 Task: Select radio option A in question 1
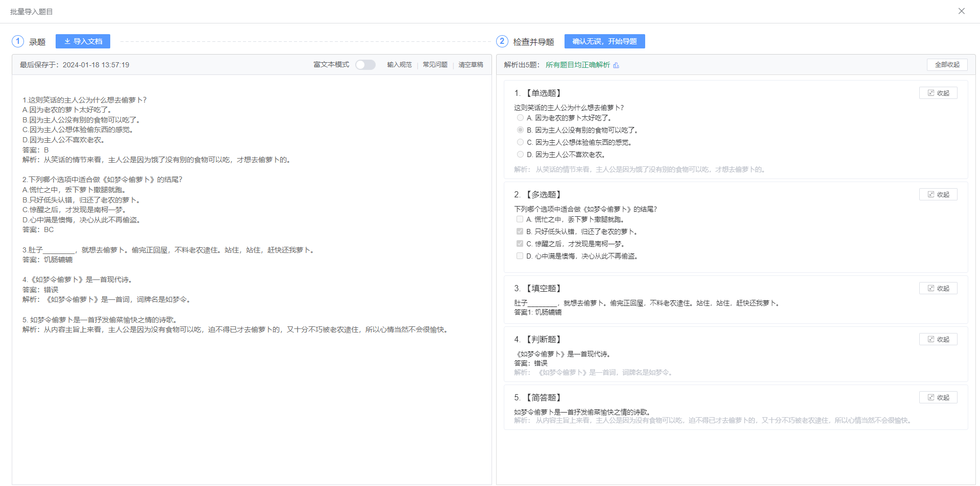click(520, 118)
